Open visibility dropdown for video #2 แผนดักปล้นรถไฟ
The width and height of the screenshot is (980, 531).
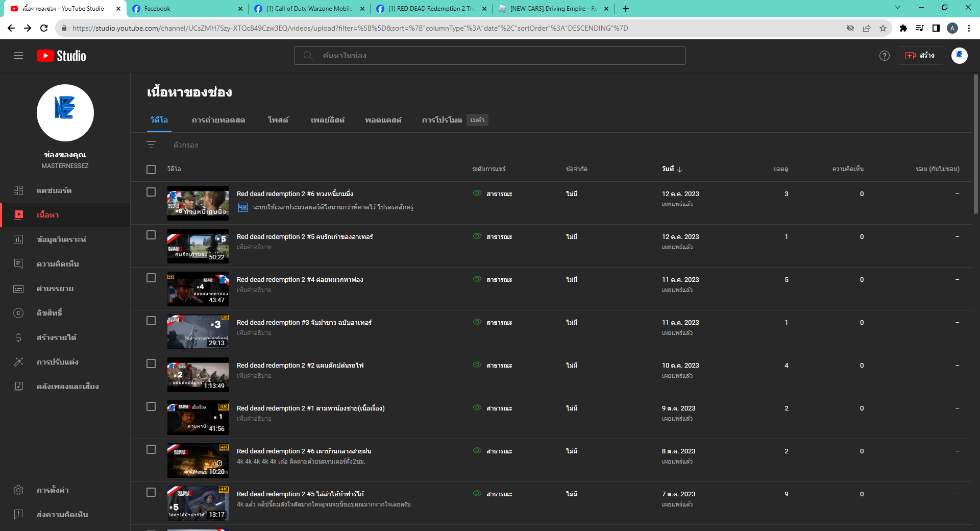493,366
